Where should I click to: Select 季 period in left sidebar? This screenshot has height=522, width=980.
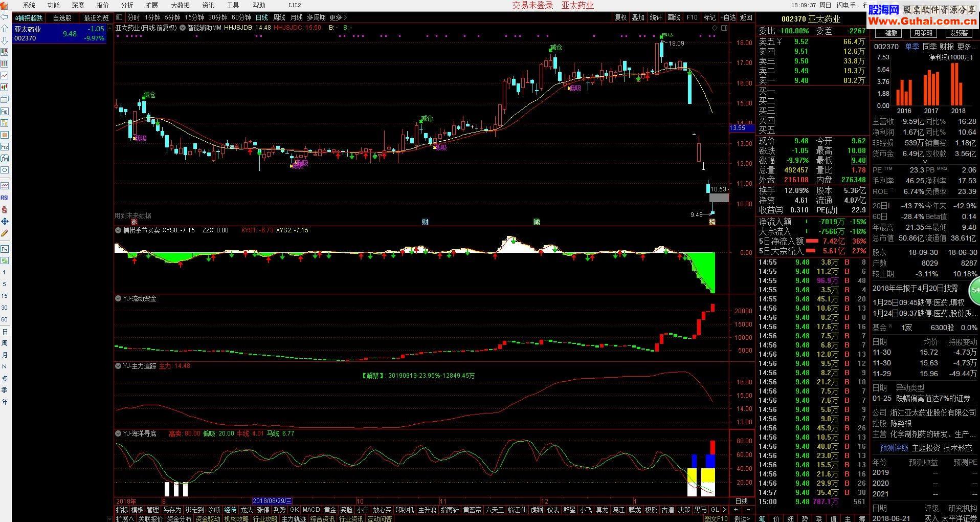point(5,390)
